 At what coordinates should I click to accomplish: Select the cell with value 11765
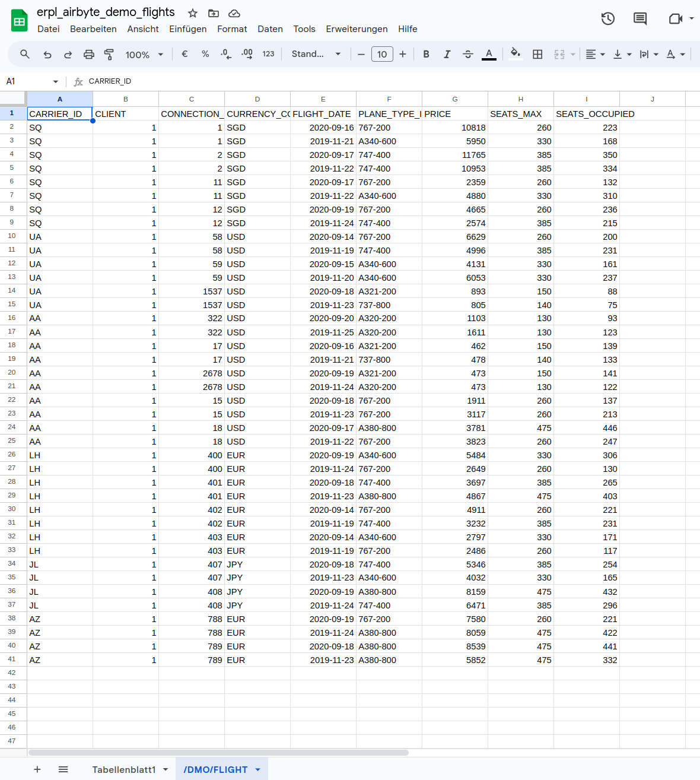(455, 154)
